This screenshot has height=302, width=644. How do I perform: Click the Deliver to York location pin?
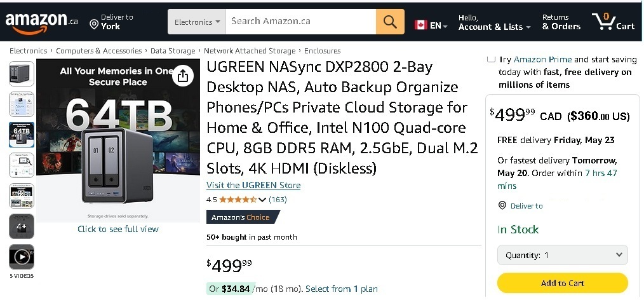pos(94,25)
